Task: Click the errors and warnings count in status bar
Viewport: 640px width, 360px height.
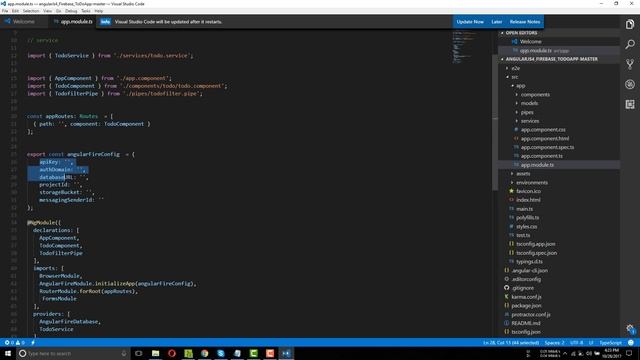Action: pyautogui.click(x=14, y=342)
